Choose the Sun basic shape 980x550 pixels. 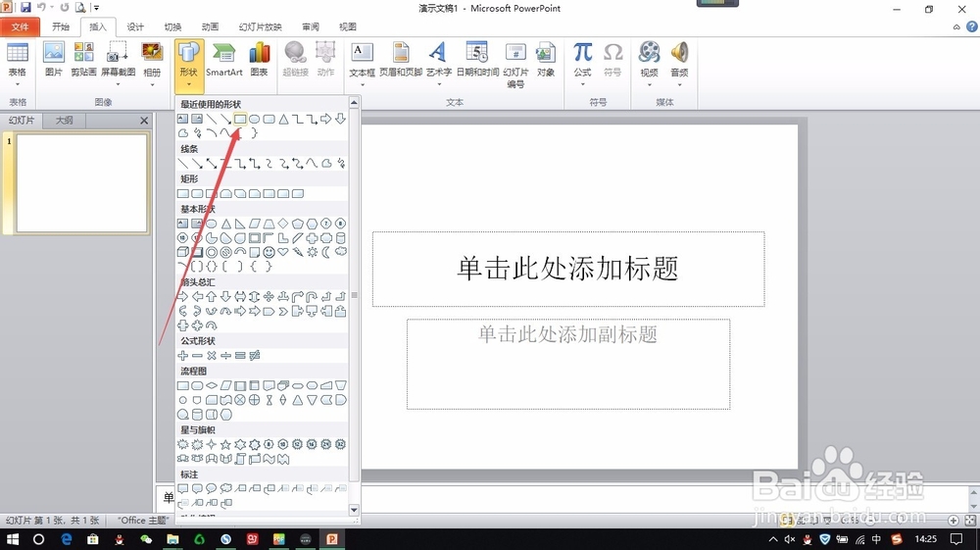click(312, 252)
